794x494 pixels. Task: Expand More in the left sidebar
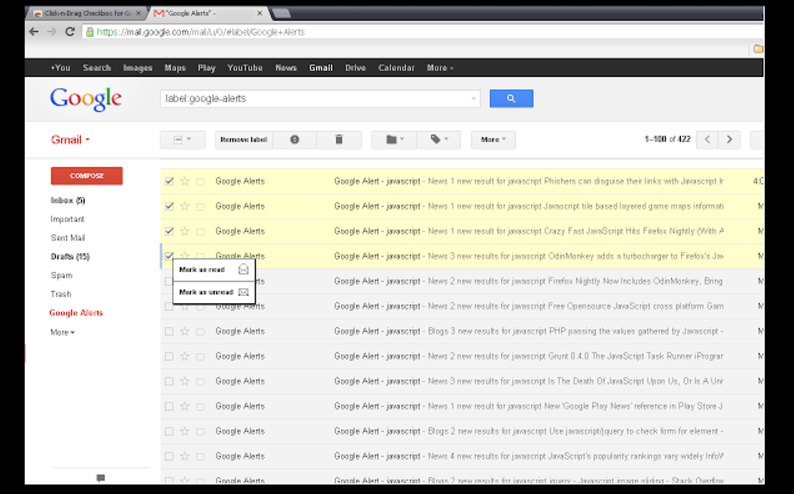(x=62, y=333)
